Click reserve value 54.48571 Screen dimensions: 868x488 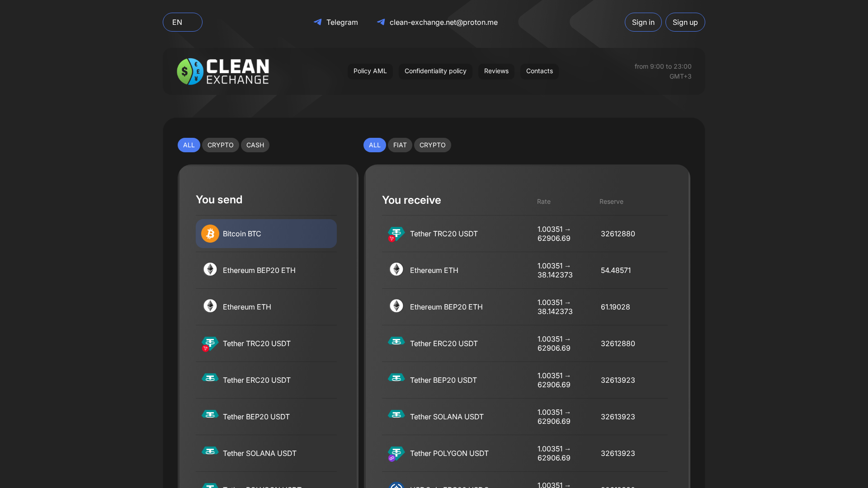[616, 270]
